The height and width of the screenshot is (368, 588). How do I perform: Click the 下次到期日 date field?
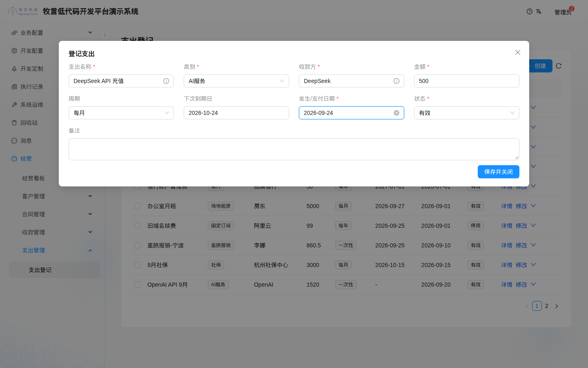click(236, 113)
